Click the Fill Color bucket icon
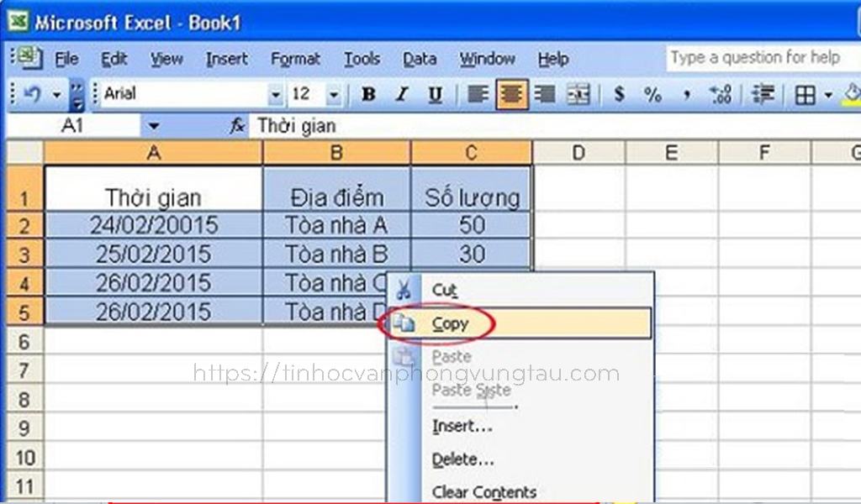 point(853,94)
